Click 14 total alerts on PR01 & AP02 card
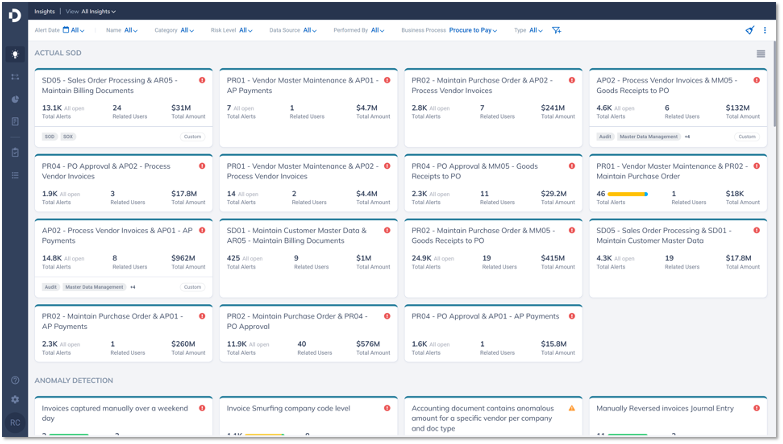The image size is (783, 444). click(231, 194)
